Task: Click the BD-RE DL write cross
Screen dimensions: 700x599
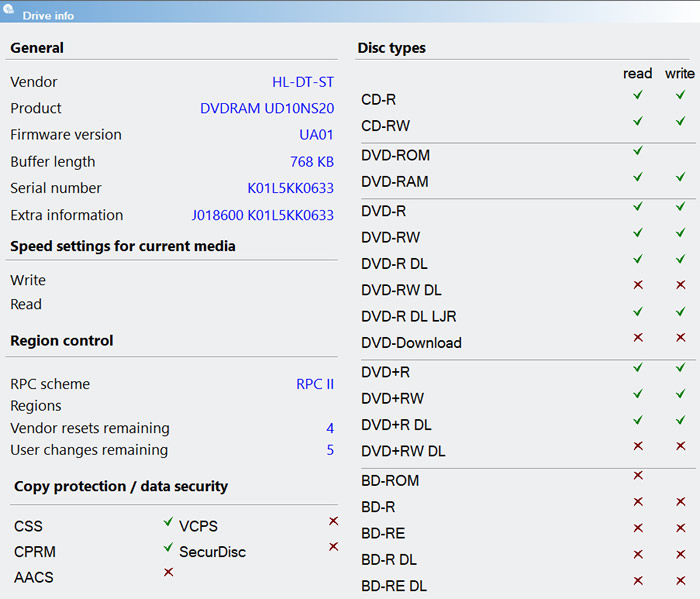Action: pos(681,581)
